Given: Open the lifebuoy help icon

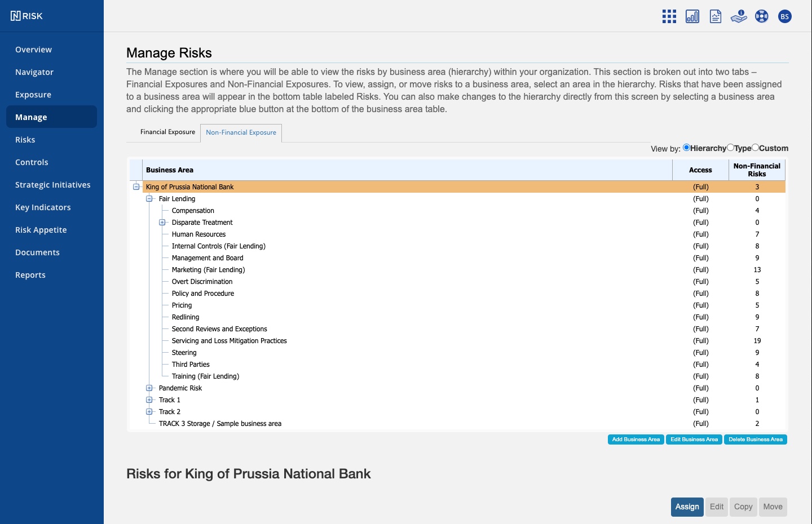Looking at the screenshot, I should tap(762, 16).
